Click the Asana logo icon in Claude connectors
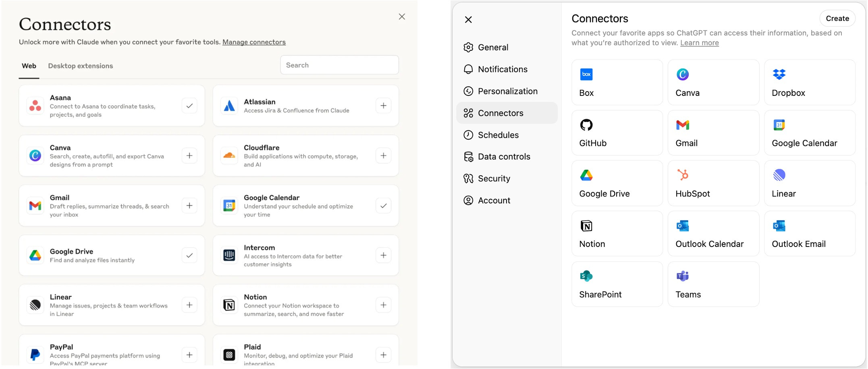 click(35, 106)
